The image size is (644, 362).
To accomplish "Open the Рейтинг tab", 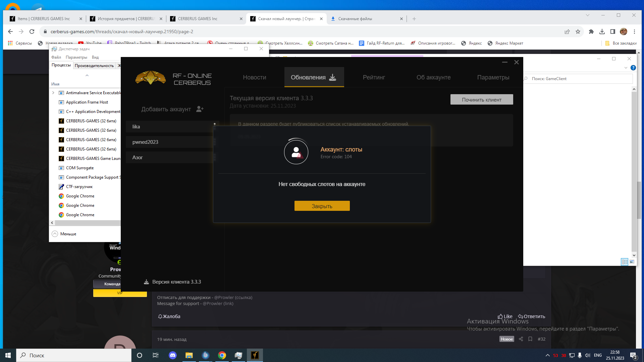I will click(374, 77).
